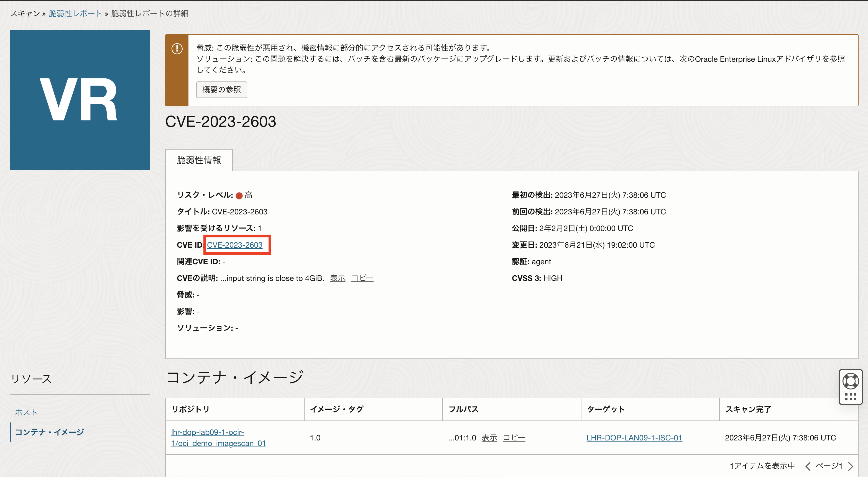Click the 概要の参照 button
This screenshot has height=477, width=868.
221,89
